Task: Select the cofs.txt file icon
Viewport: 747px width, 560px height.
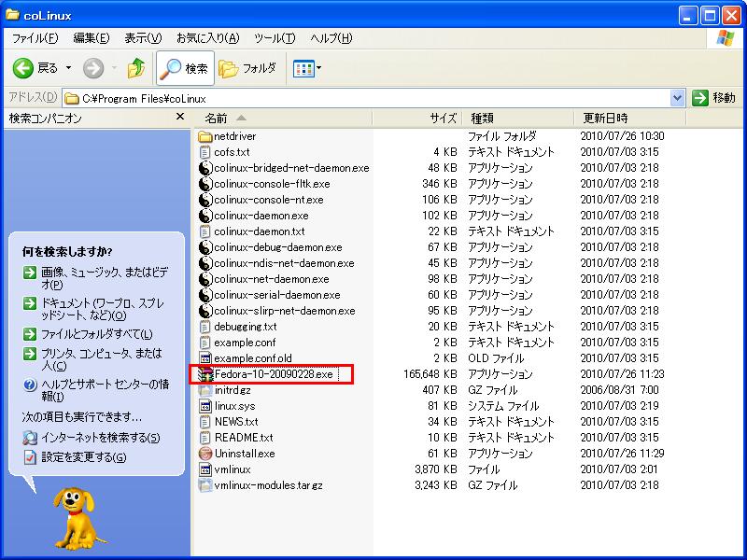Action: 205,152
